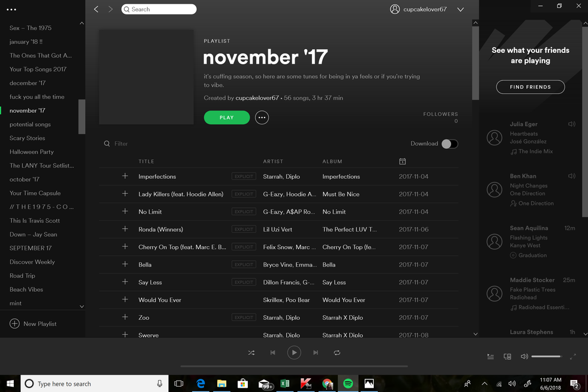This screenshot has width=588, height=392.
Task: Add Imperfections song with plus icon
Action: (x=125, y=176)
